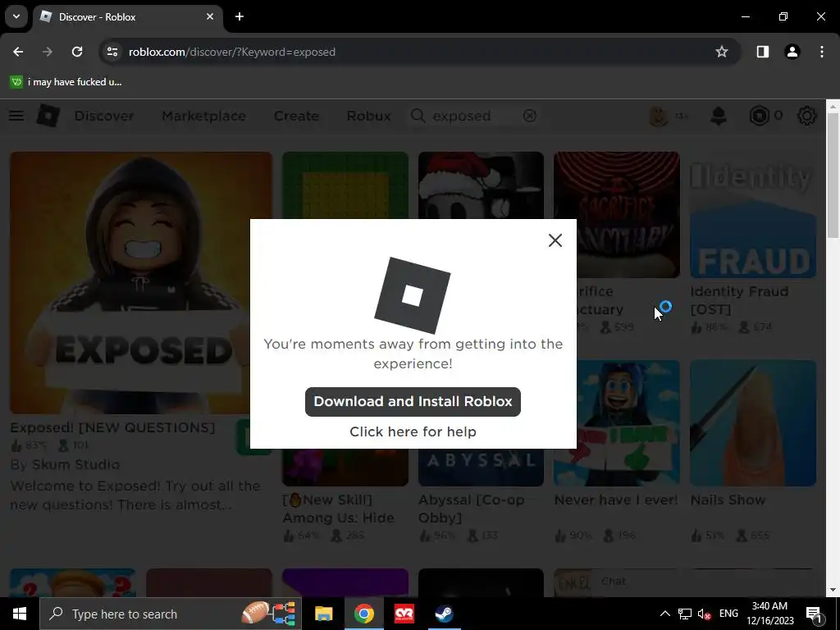Click Identity Fraud [OST] title
The height and width of the screenshot is (630, 840).
coord(739,300)
